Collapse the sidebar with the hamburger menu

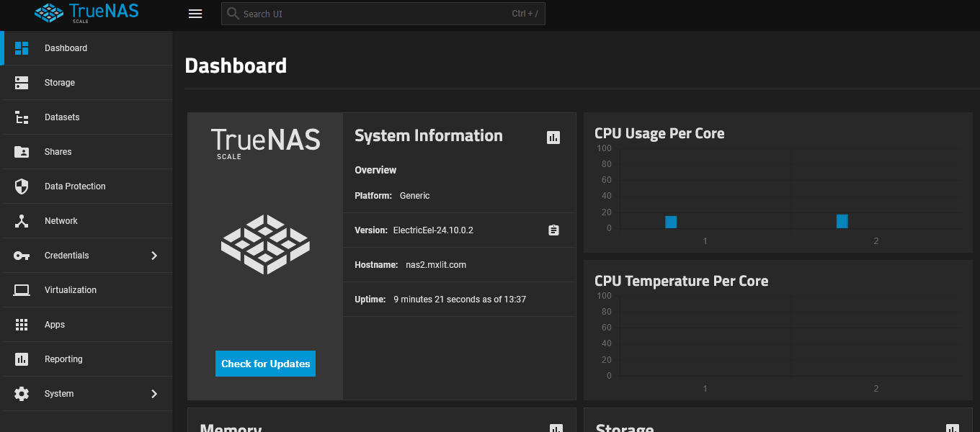(x=195, y=13)
